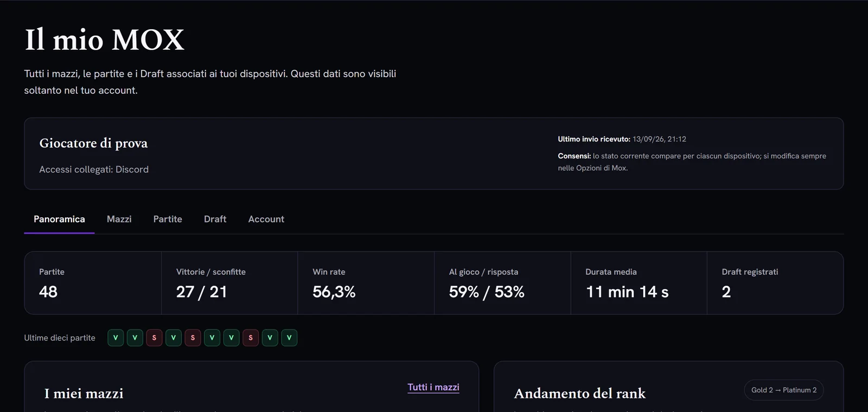
Task: Click the Consensi note text
Action: click(x=692, y=162)
